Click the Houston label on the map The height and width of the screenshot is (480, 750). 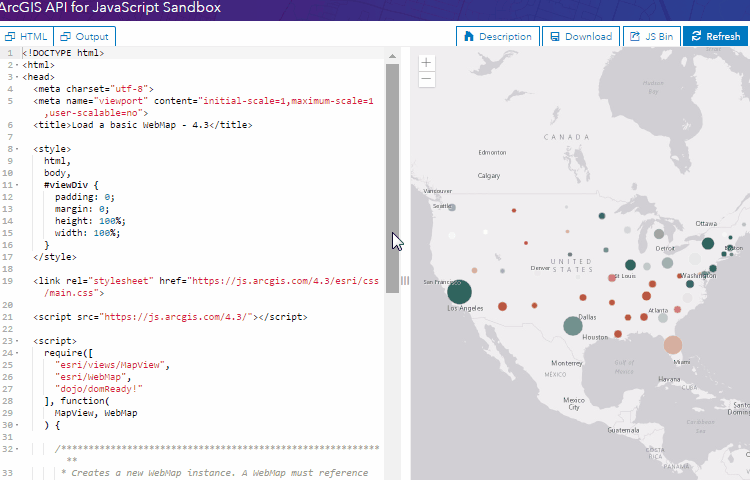(595, 337)
